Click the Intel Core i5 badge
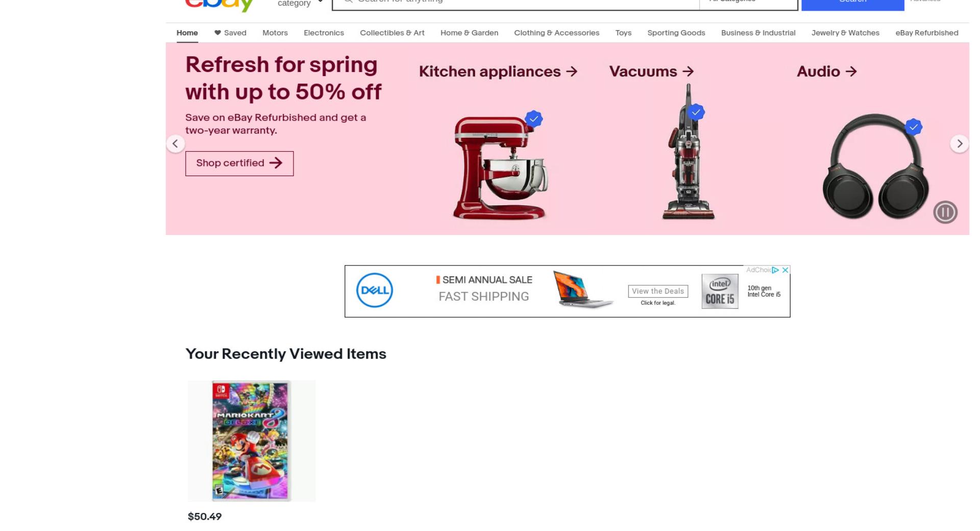The image size is (980, 531). (x=720, y=291)
